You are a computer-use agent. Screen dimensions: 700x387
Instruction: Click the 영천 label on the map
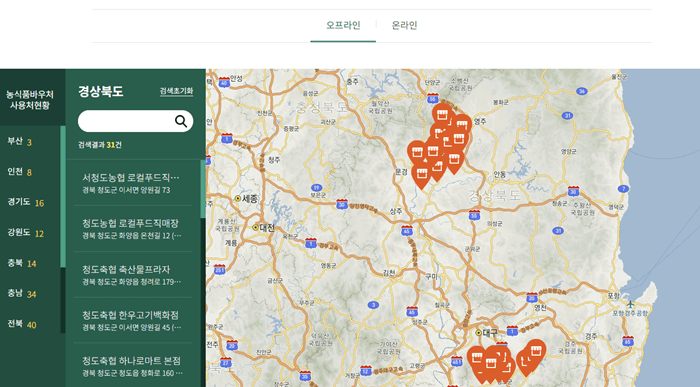click(x=540, y=308)
